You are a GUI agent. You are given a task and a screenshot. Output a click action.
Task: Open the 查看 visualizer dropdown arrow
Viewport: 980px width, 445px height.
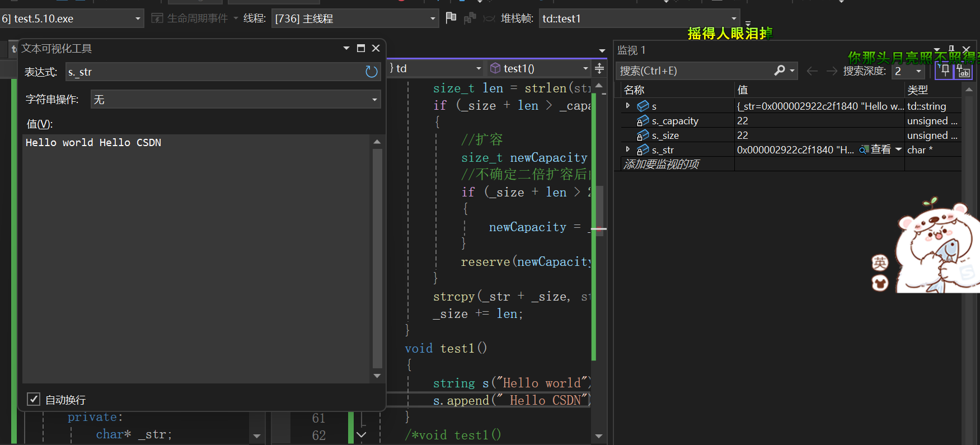(898, 149)
